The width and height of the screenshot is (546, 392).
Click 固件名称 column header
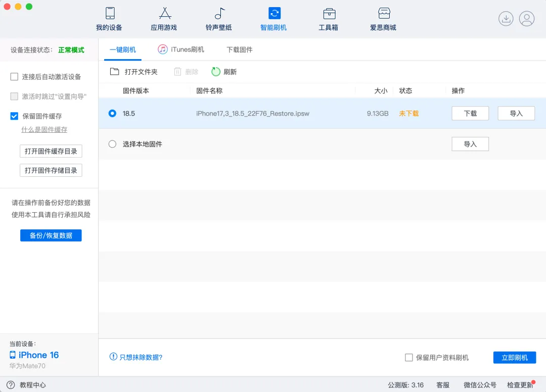[x=209, y=91]
